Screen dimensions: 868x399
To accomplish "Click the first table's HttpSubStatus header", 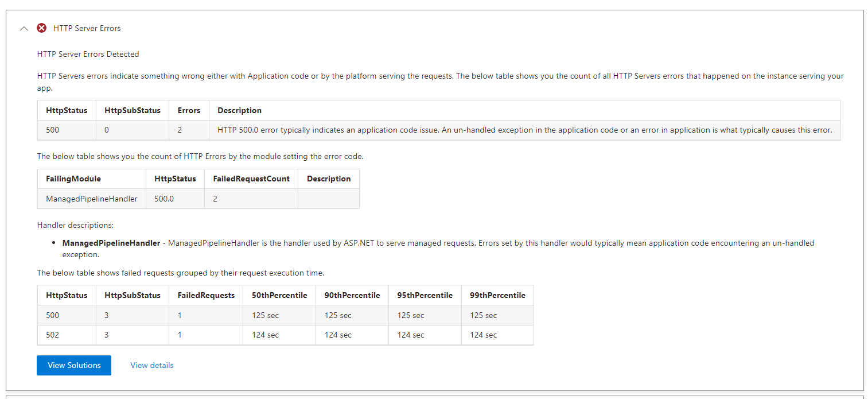I will point(133,110).
